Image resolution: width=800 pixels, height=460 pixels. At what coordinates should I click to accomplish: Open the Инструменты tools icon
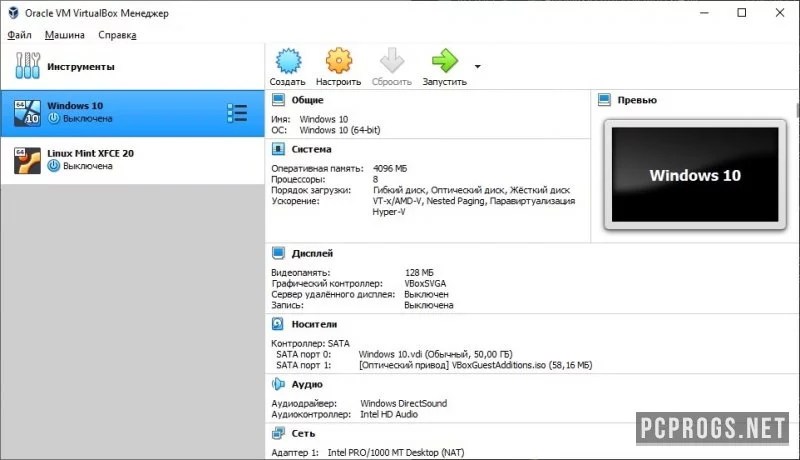coord(28,66)
